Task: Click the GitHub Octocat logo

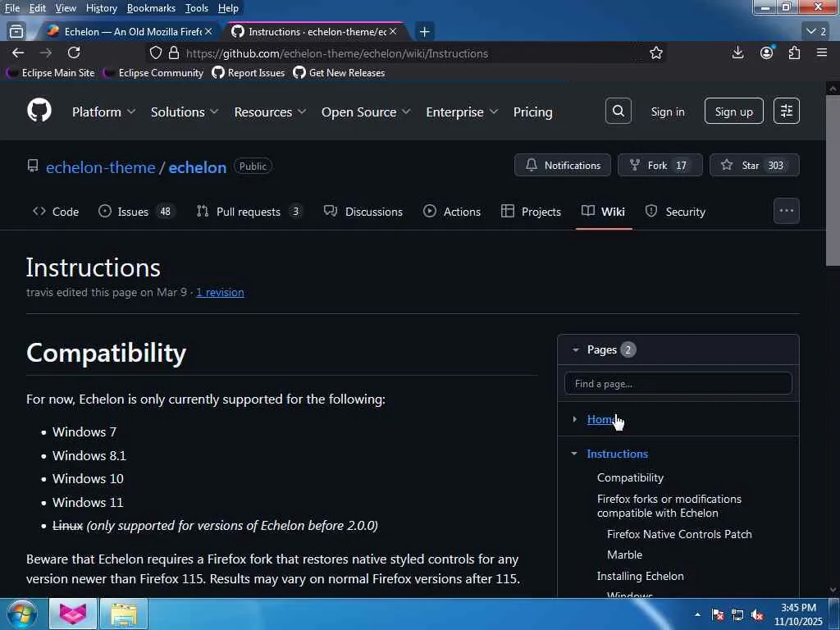Action: 39,111
